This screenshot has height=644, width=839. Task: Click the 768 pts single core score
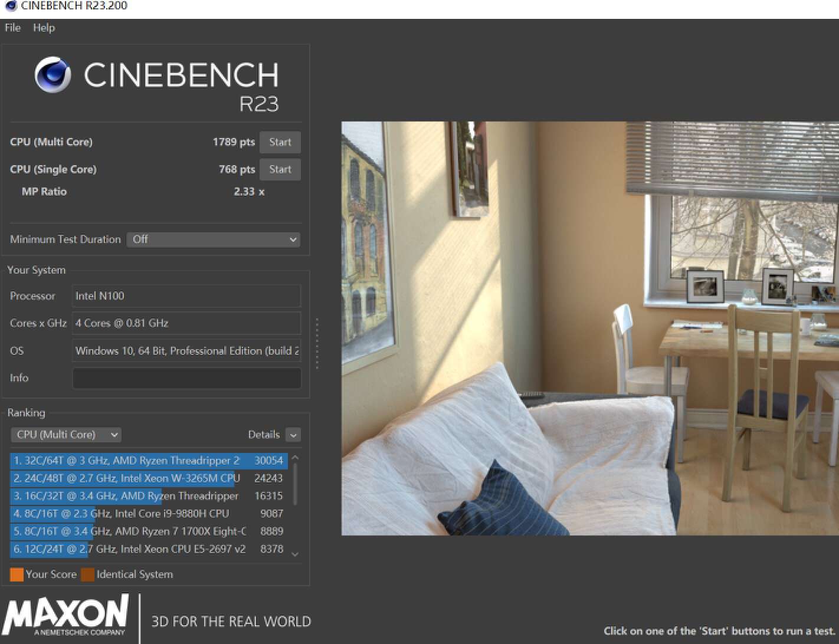tap(237, 169)
